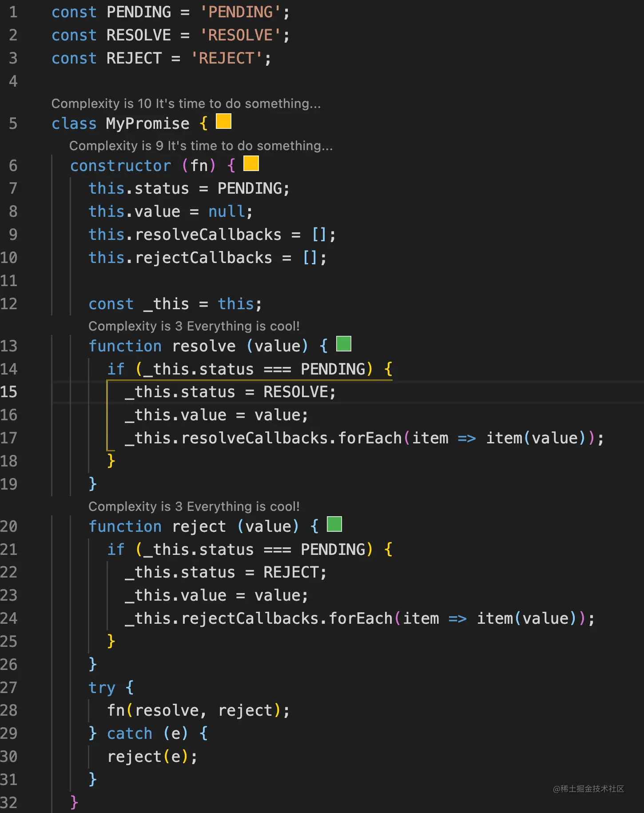Click line number 5 in the gutter
This screenshot has width=644, height=813.
coord(13,124)
